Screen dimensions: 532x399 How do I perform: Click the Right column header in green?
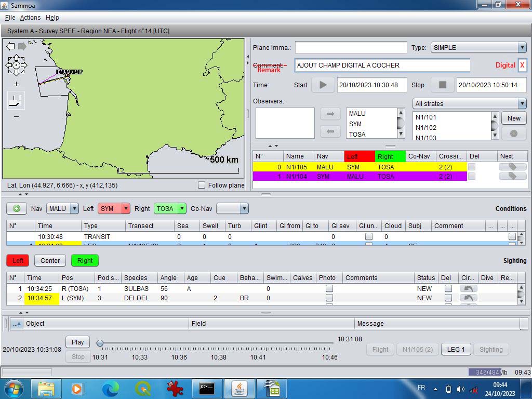390,156
